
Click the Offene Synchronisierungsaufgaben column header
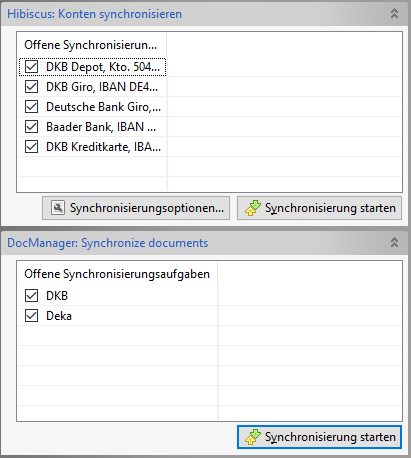117,274
